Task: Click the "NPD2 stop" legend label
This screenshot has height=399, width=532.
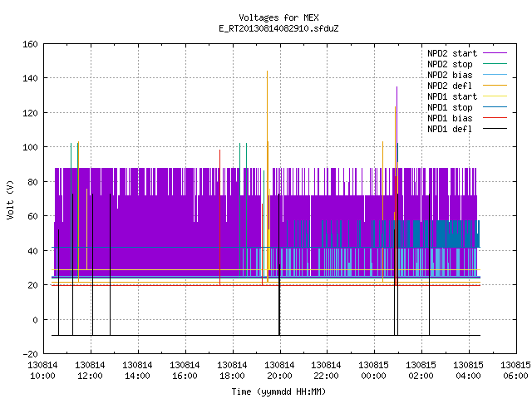Action: (x=450, y=64)
